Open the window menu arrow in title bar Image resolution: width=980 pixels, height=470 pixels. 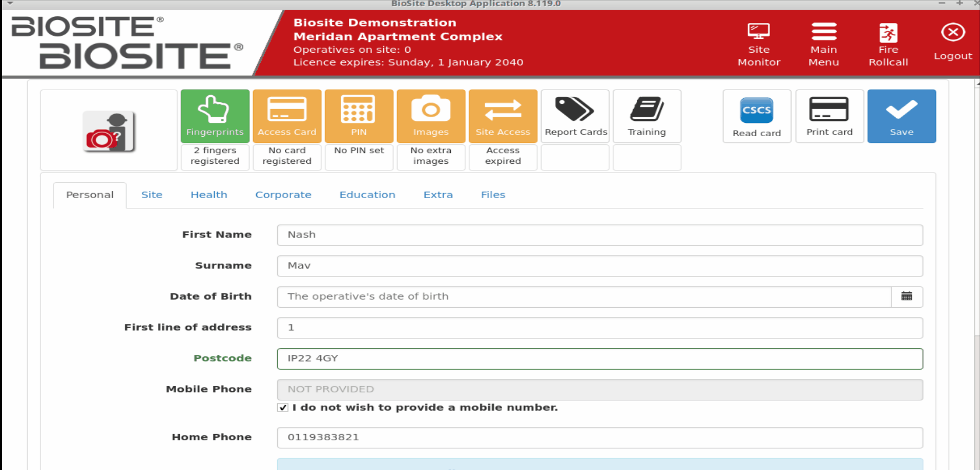pos(10,4)
